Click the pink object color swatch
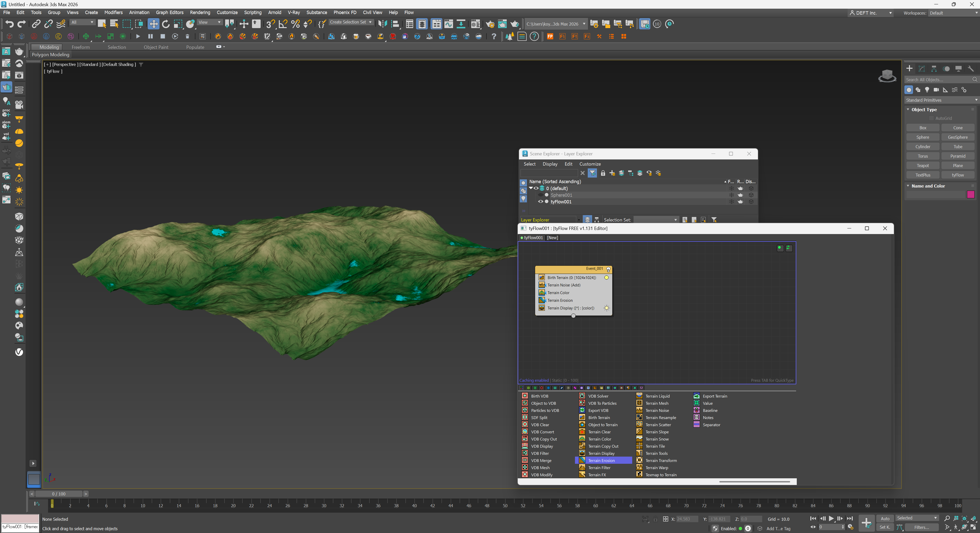Image resolution: width=980 pixels, height=533 pixels. coord(971,194)
